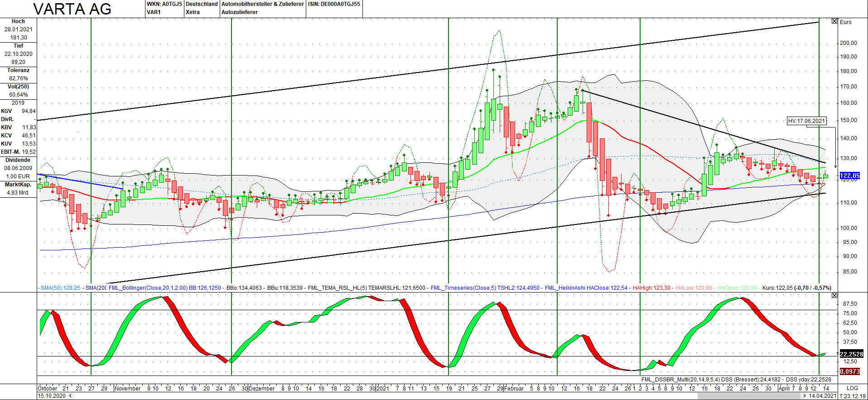Click the Februar label on time axis

[514, 389]
